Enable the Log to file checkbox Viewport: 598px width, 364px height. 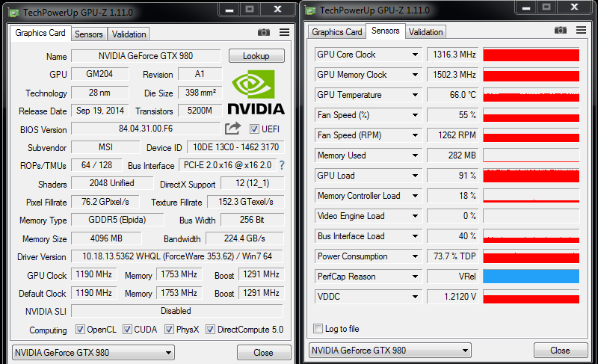[x=318, y=329]
